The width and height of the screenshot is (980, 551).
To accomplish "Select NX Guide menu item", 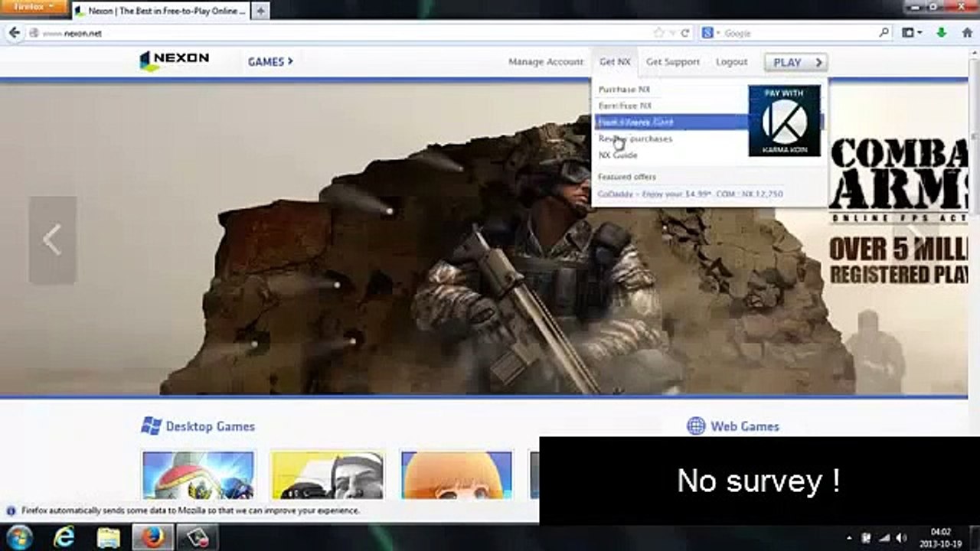I will pos(617,155).
